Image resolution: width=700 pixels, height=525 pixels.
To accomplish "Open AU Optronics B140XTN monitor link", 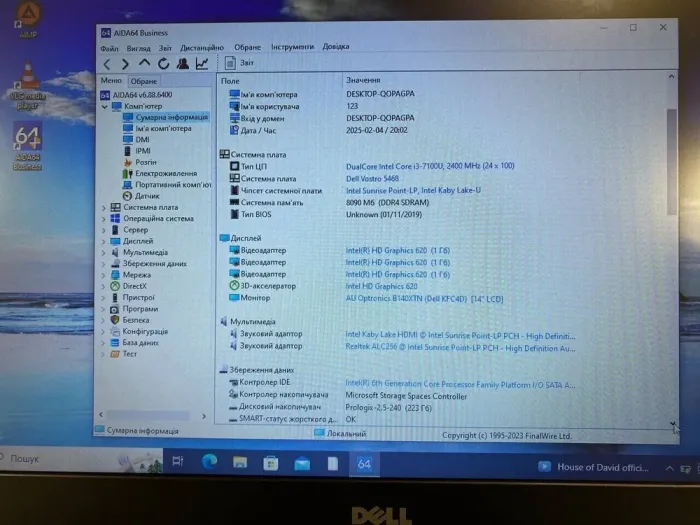I will pyautogui.click(x=424, y=299).
